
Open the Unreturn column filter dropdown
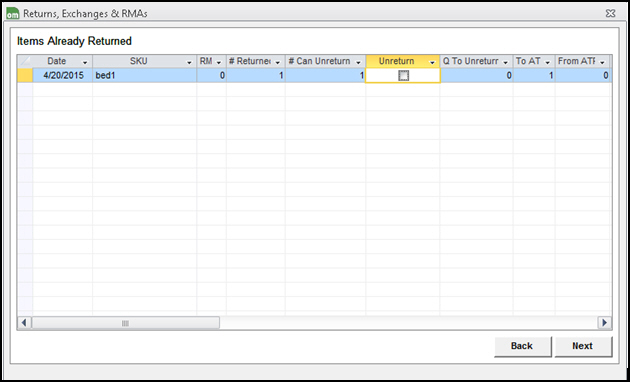[432, 62]
